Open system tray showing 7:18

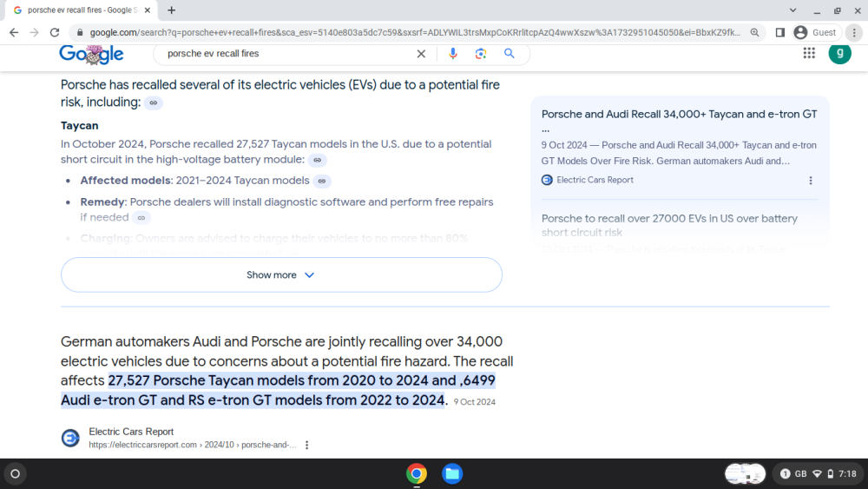[x=818, y=474]
